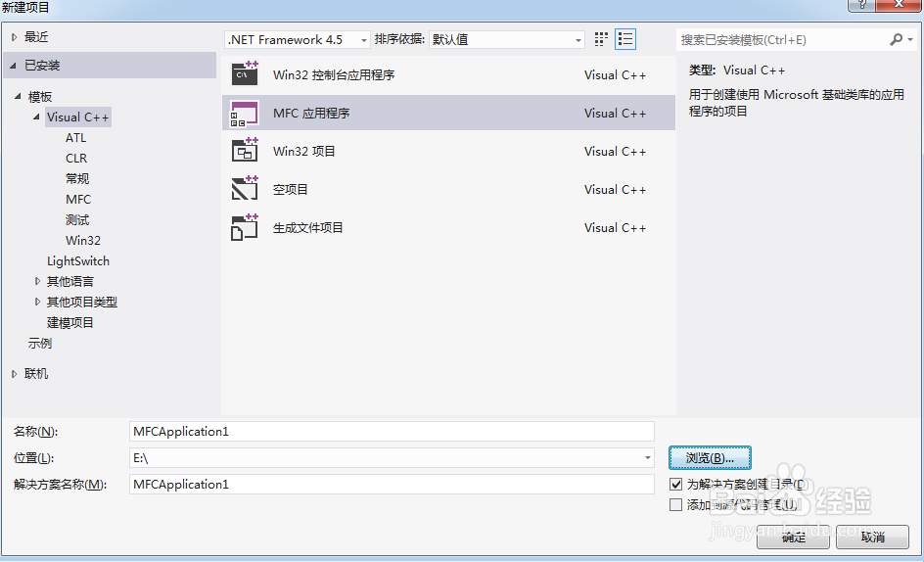Select the CLR template category
This screenshot has width=924, height=562.
point(76,158)
